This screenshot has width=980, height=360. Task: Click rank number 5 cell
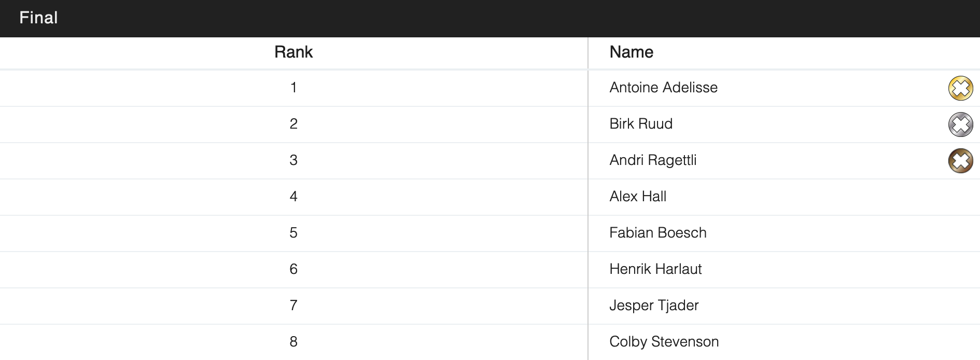point(293,233)
